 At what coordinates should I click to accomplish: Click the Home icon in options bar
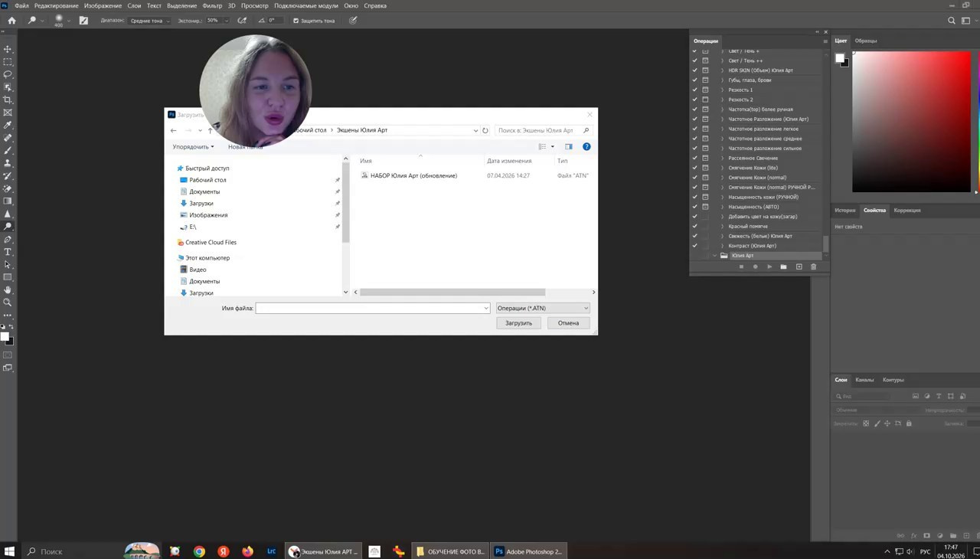click(x=11, y=21)
